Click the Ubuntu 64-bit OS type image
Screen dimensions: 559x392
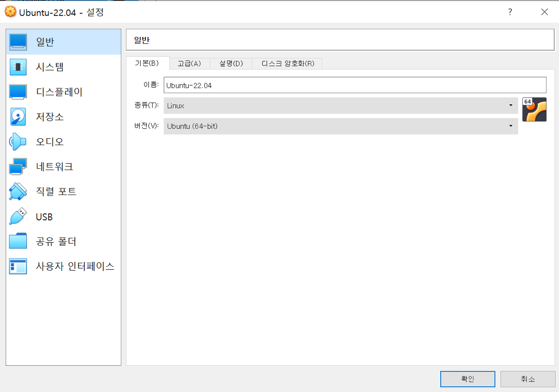[534, 109]
